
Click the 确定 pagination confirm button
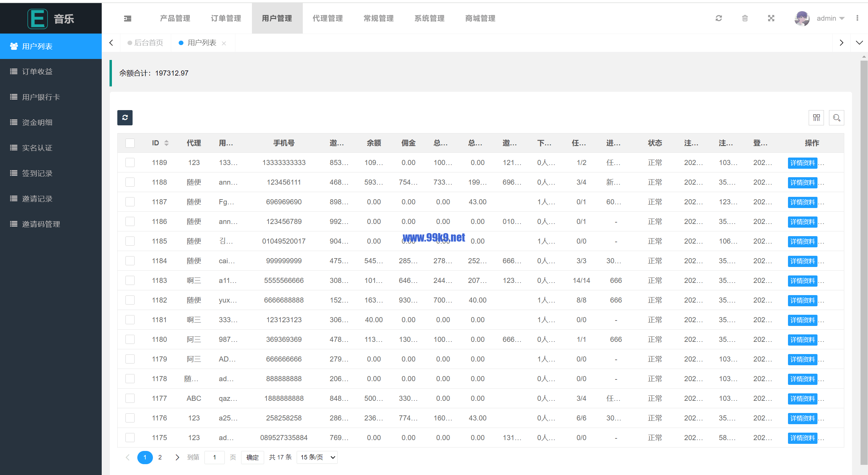tap(253, 457)
